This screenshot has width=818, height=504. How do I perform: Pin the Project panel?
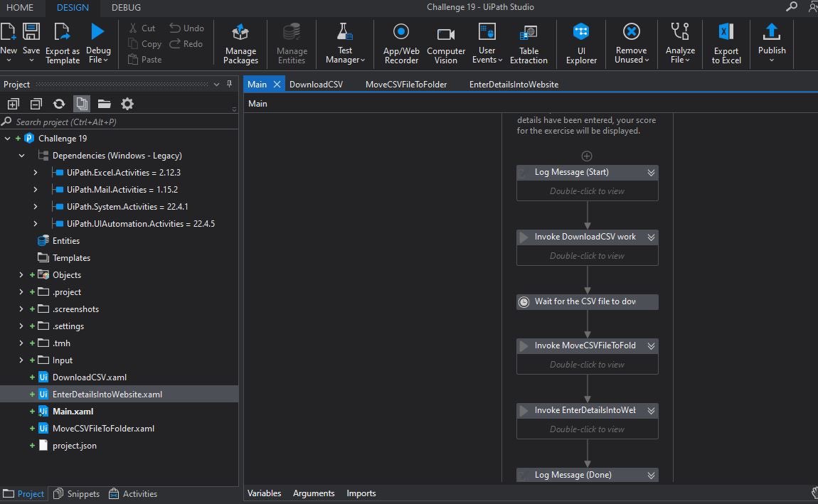tap(230, 84)
